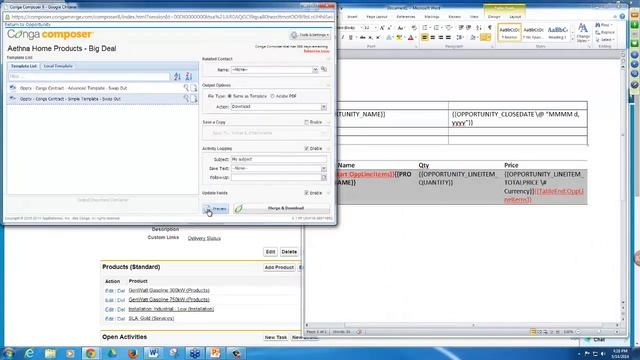
Task: Enable the Save a Copy option
Action: 307,122
